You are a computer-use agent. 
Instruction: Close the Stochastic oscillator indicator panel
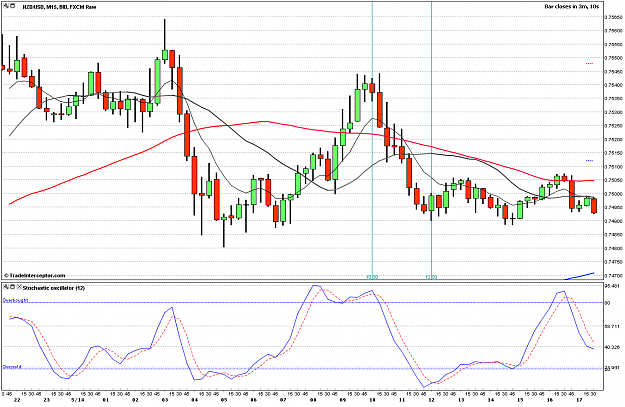19,287
